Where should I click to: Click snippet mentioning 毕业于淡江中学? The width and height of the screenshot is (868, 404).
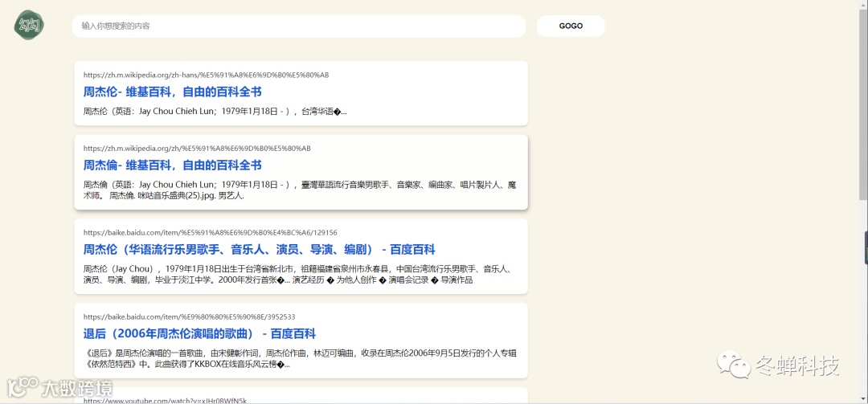tap(300, 275)
